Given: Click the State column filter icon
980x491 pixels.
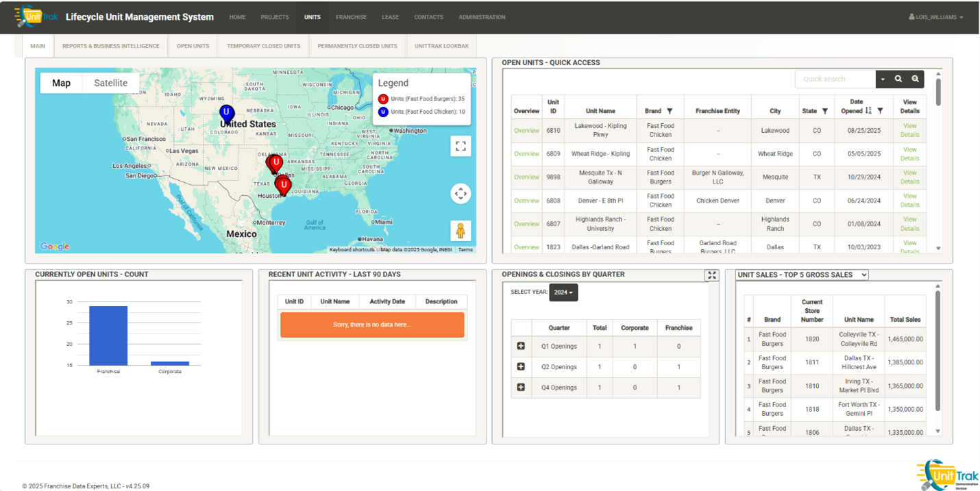Looking at the screenshot, I should pos(824,111).
